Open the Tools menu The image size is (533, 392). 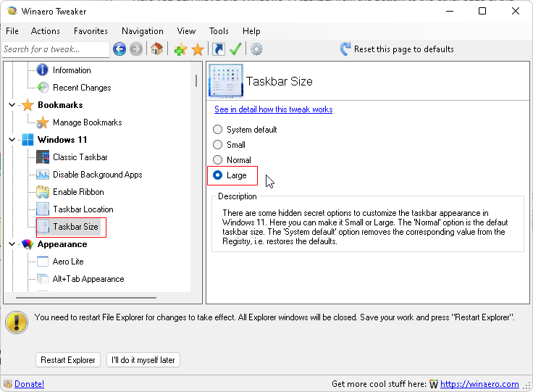click(x=219, y=31)
